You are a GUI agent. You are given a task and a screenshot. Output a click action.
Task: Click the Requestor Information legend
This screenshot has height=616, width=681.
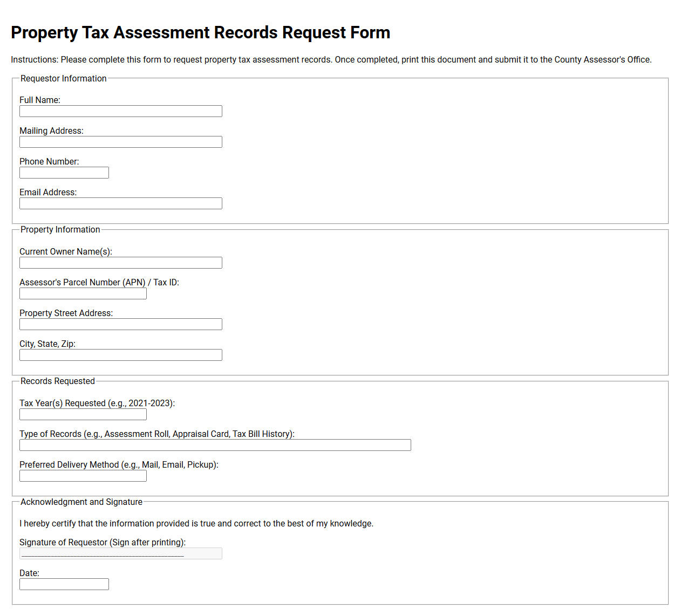click(x=64, y=78)
